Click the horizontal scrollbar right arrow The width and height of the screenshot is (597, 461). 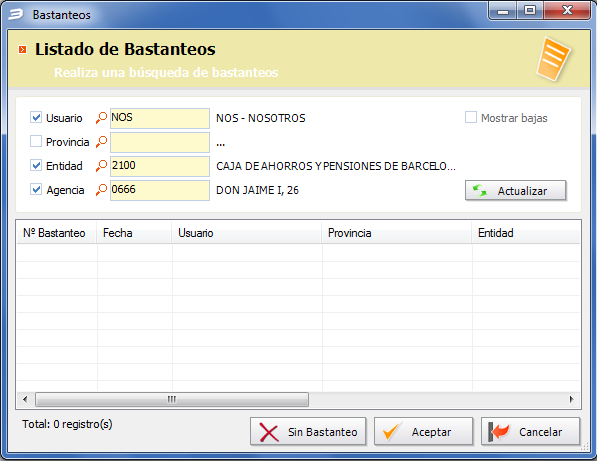571,399
